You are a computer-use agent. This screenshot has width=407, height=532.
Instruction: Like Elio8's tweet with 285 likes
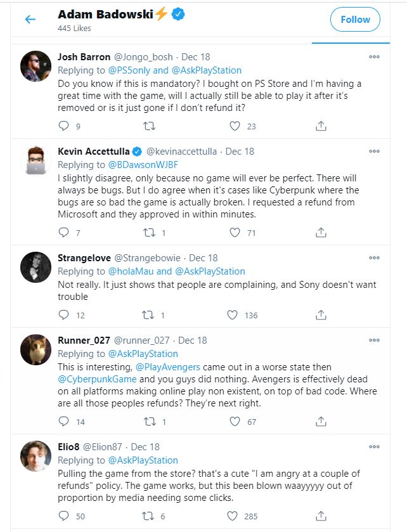[x=233, y=516]
